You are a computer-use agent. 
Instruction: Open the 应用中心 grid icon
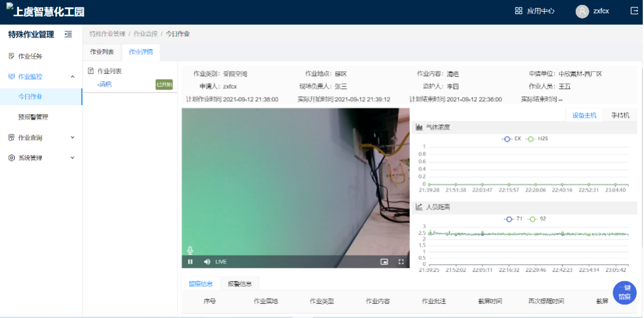coord(519,11)
